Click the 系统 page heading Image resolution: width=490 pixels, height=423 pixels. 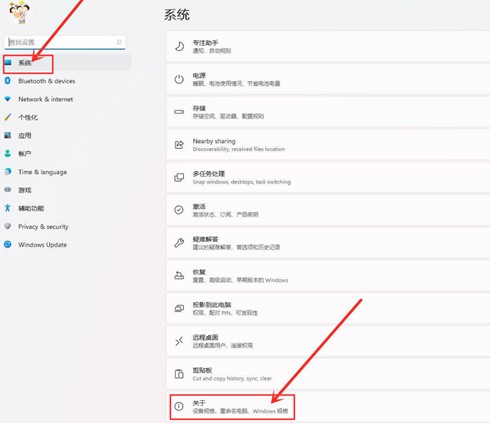(x=177, y=15)
